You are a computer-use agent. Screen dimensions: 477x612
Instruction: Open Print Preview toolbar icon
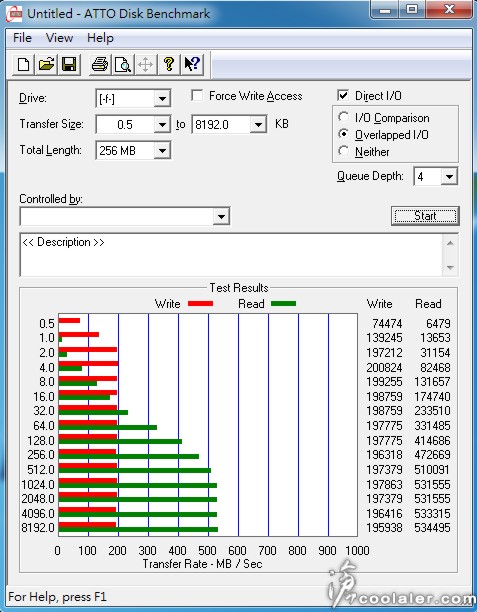pos(123,64)
